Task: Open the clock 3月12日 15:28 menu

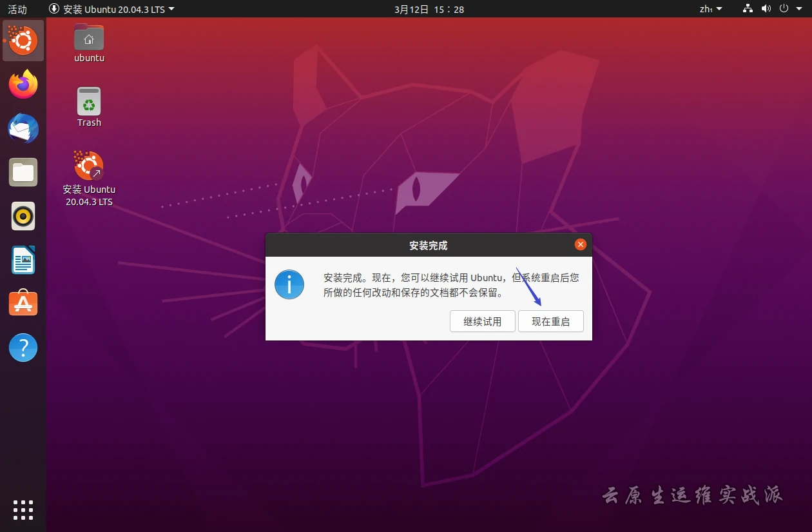Action: pos(429,9)
